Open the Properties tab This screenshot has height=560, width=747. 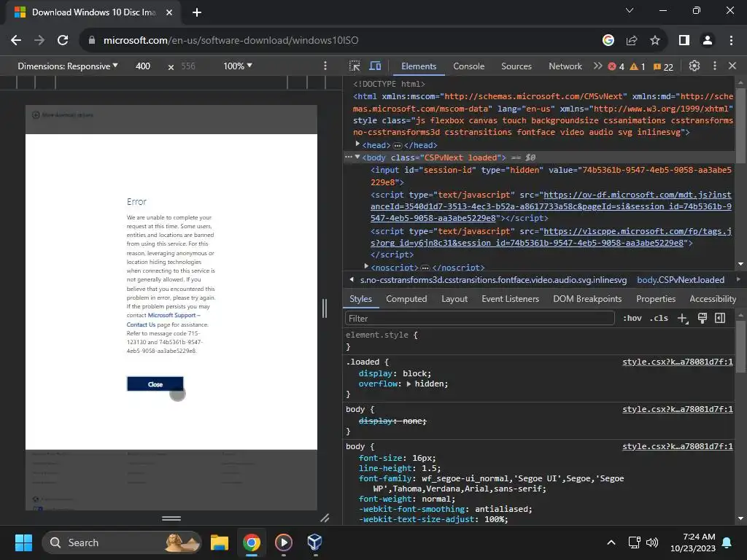pyautogui.click(x=656, y=299)
